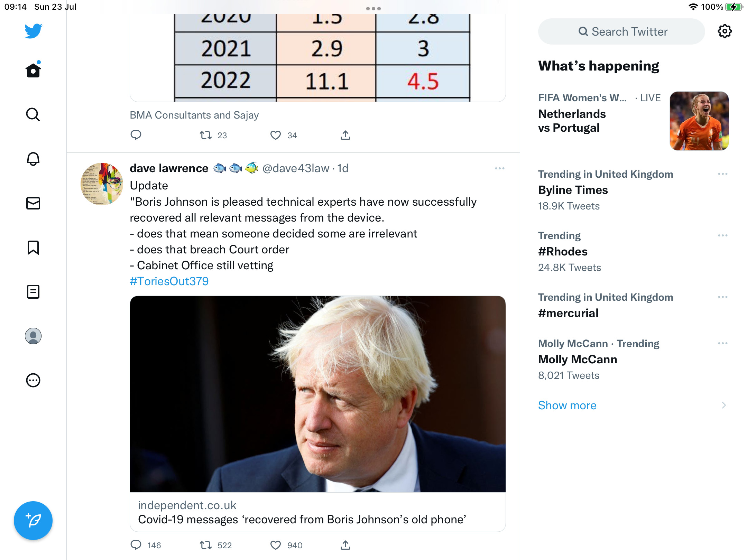Open the Home timeline icon
This screenshot has height=560, width=747.
click(x=33, y=70)
